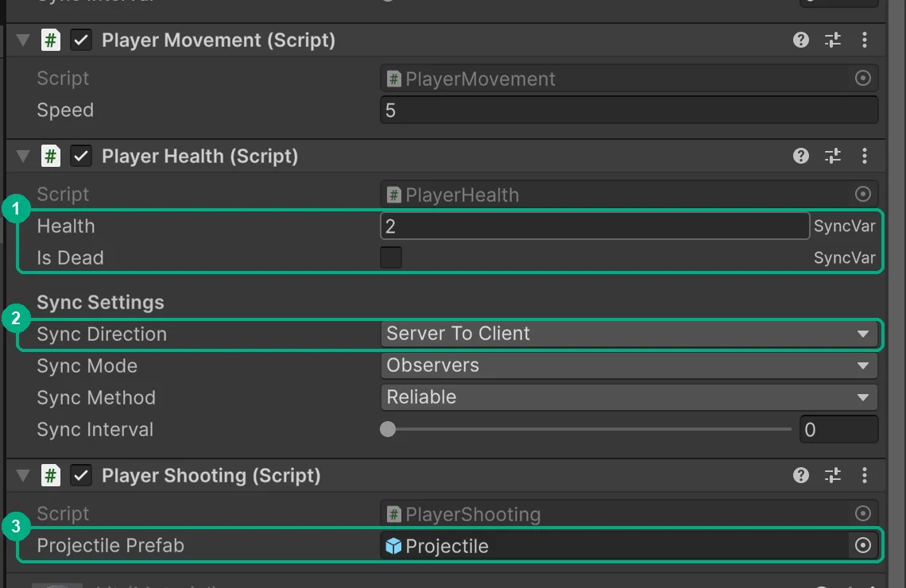Image resolution: width=906 pixels, height=588 pixels.
Task: Open help for Player Shooting script
Action: pyautogui.click(x=801, y=475)
